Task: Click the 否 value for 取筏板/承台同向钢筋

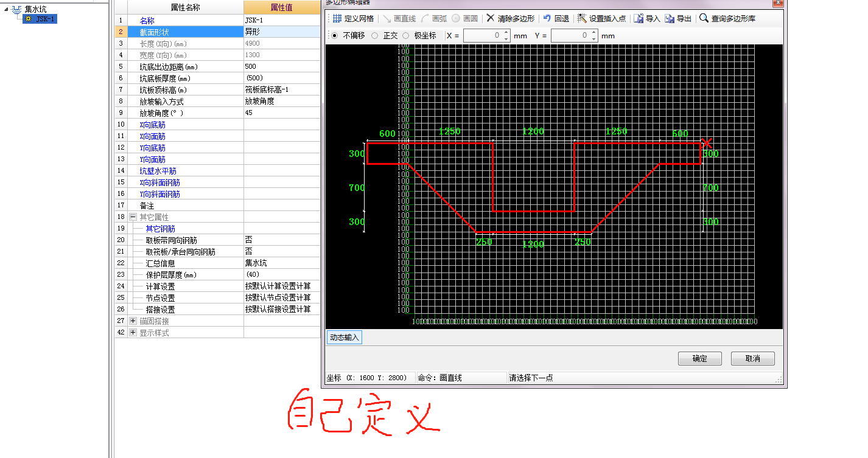Action: pyautogui.click(x=282, y=251)
